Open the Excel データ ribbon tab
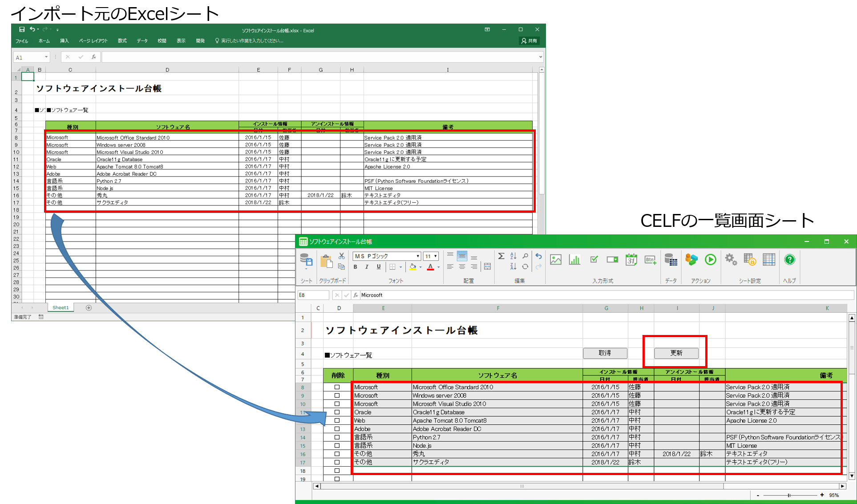 (x=142, y=41)
